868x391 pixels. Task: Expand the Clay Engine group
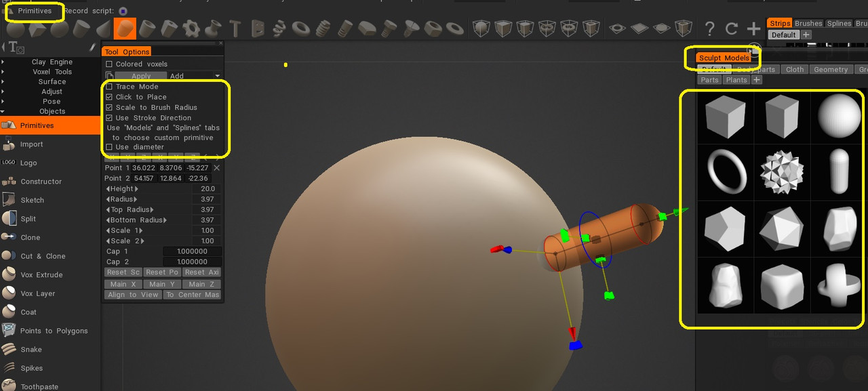click(52, 62)
